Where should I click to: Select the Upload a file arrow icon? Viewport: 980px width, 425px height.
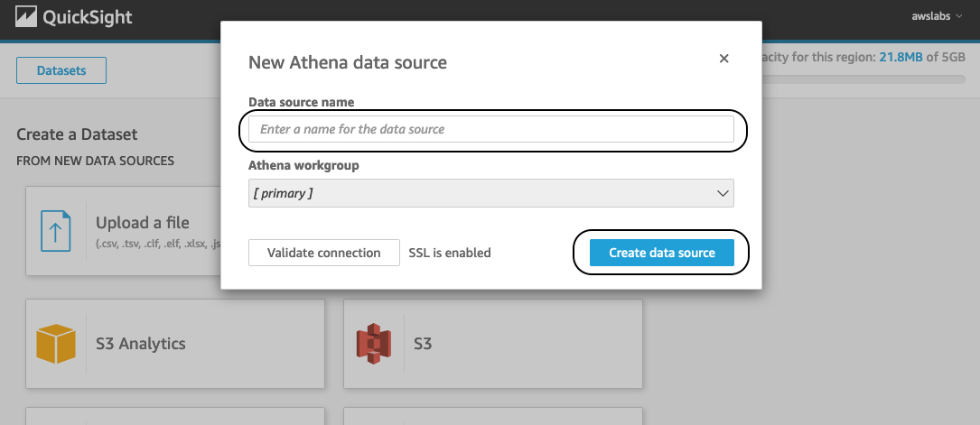56,231
